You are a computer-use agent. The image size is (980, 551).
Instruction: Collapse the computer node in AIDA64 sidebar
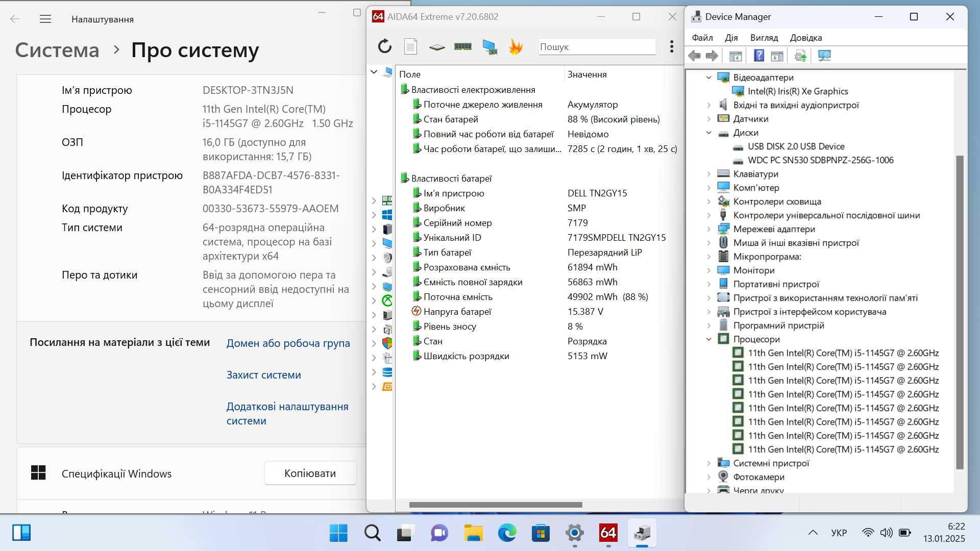click(374, 72)
